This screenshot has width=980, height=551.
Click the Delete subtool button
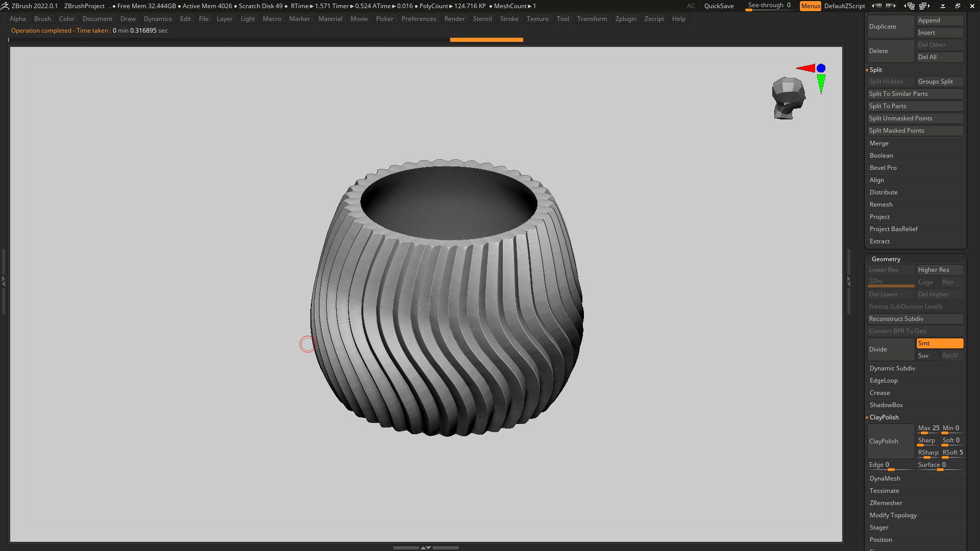pyautogui.click(x=891, y=51)
